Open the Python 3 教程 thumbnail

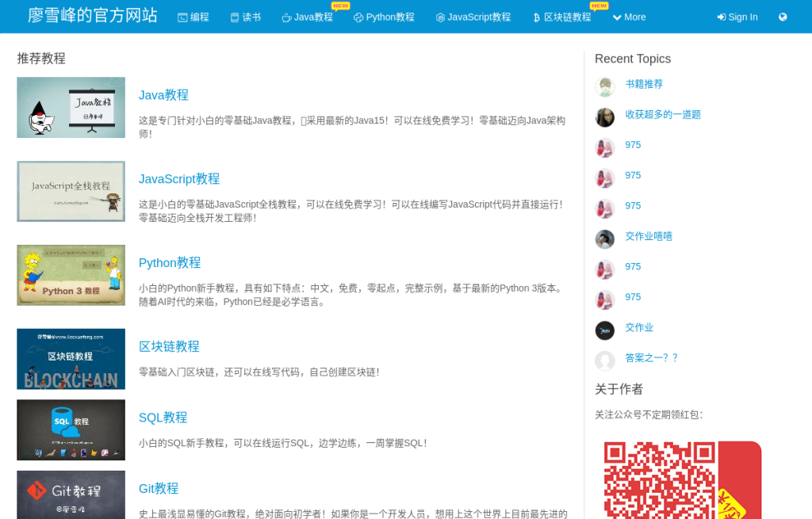[x=71, y=275]
